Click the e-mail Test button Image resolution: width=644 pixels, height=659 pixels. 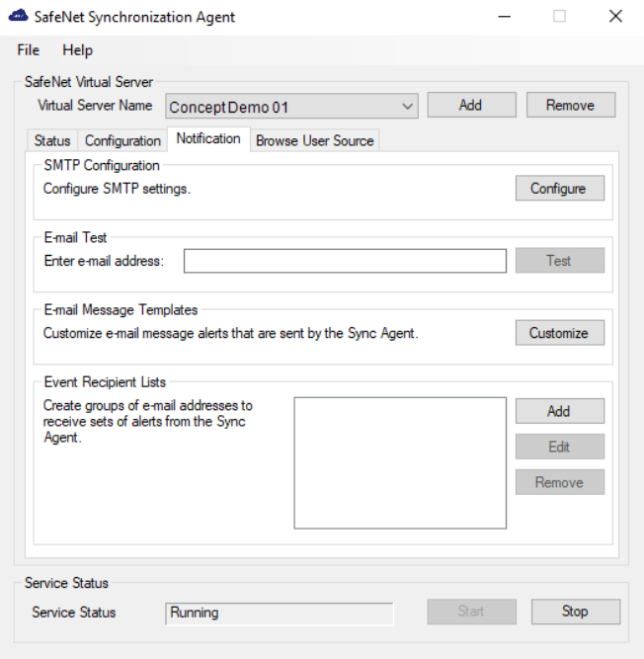coord(559,261)
